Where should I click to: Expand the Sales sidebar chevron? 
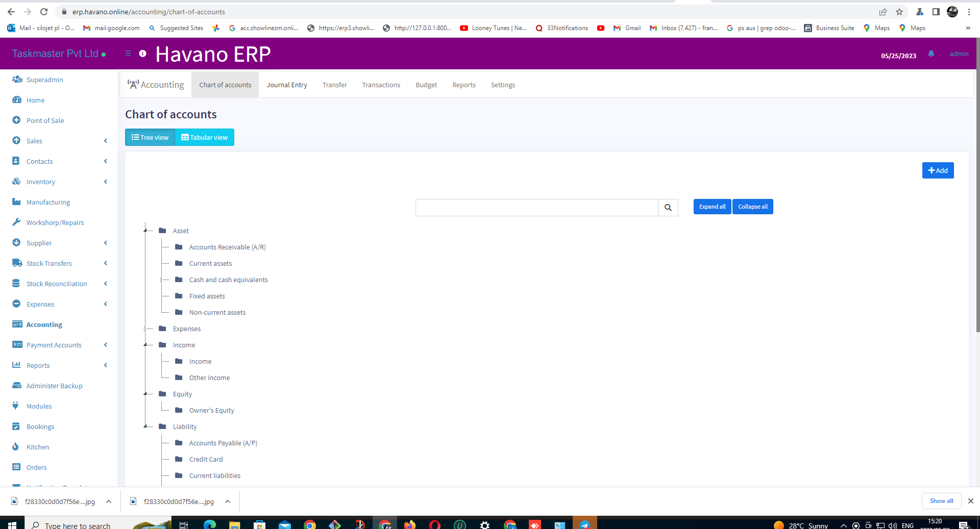(105, 141)
